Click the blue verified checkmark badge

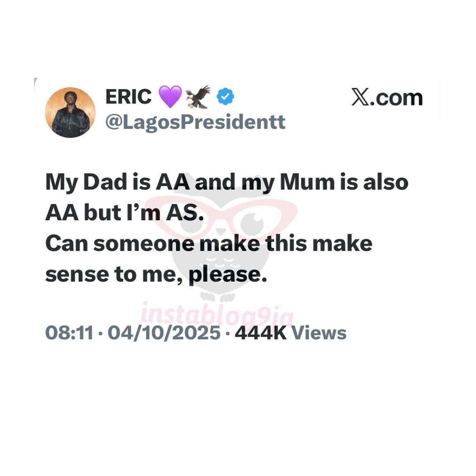(227, 97)
